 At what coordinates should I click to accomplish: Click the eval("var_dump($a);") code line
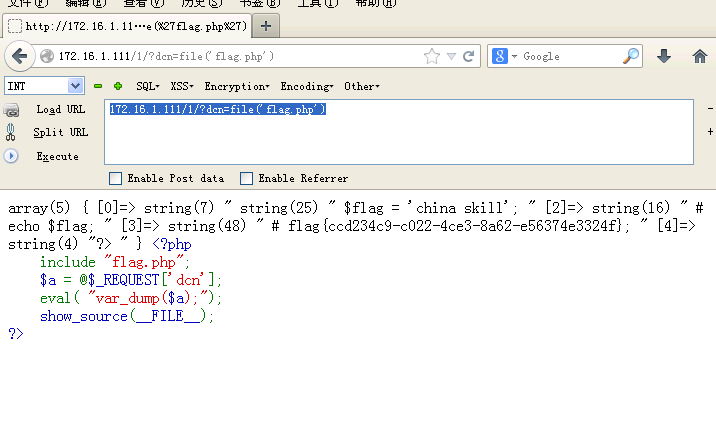click(131, 298)
